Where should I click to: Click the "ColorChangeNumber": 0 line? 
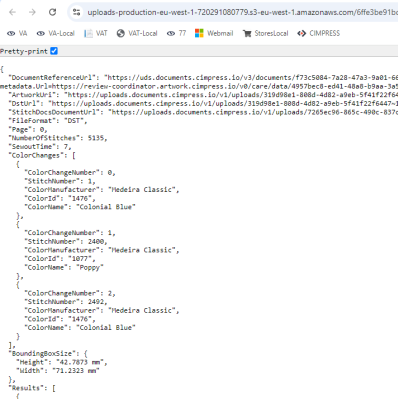pos(70,173)
